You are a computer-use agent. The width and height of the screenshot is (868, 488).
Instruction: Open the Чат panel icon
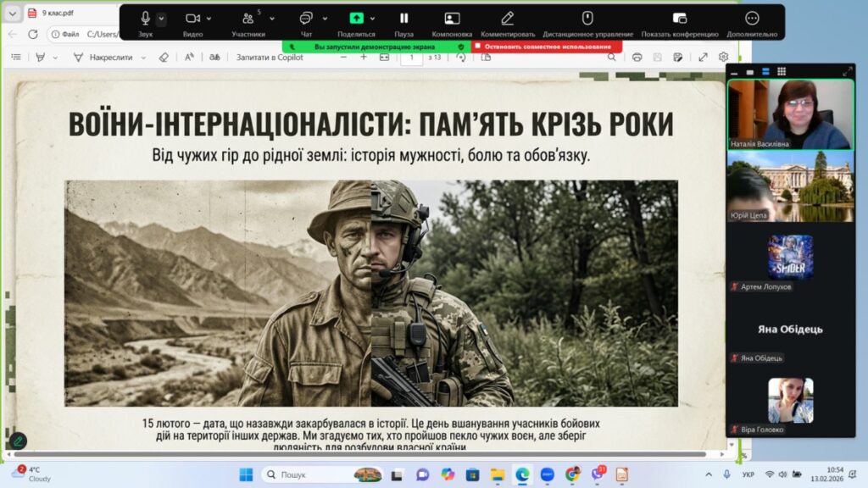(306, 19)
